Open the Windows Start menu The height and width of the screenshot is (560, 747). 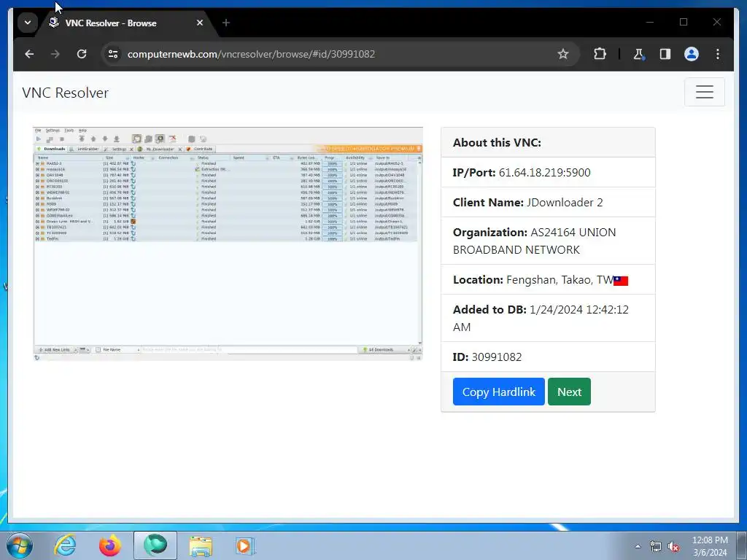20,545
